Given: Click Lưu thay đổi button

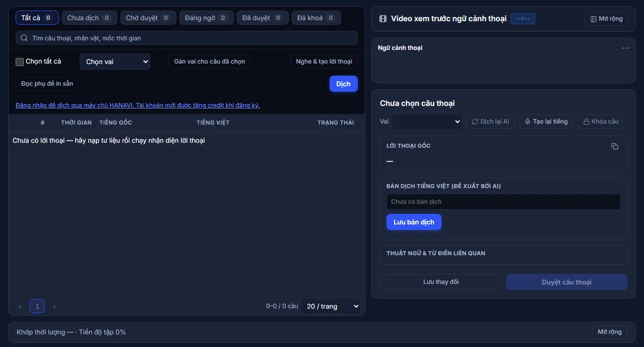Looking at the screenshot, I should click(441, 282).
